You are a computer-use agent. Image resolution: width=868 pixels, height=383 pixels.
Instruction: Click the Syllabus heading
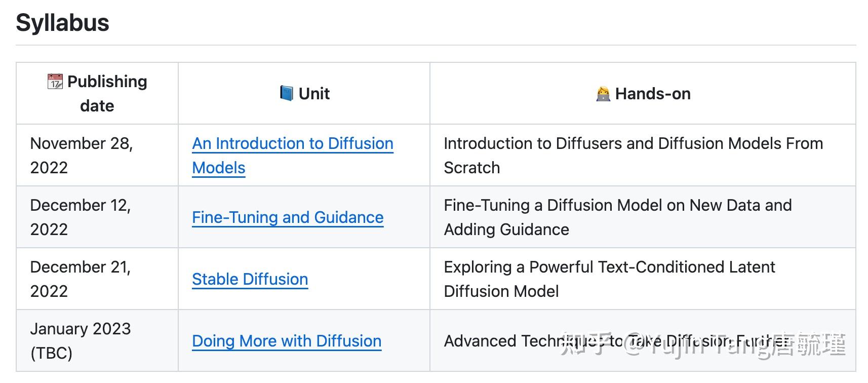coord(62,23)
